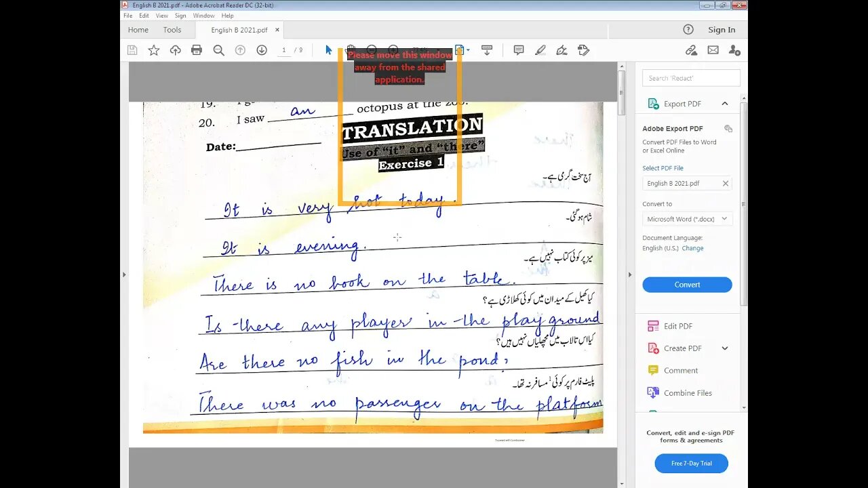Viewport: 868px width, 488px height.
Task: Open the find text magnifier tool
Action: (x=218, y=50)
